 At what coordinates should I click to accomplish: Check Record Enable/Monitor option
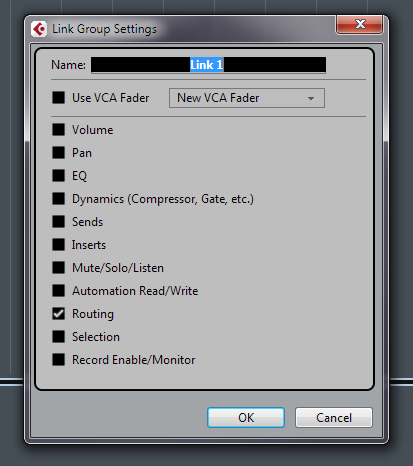click(x=58, y=360)
